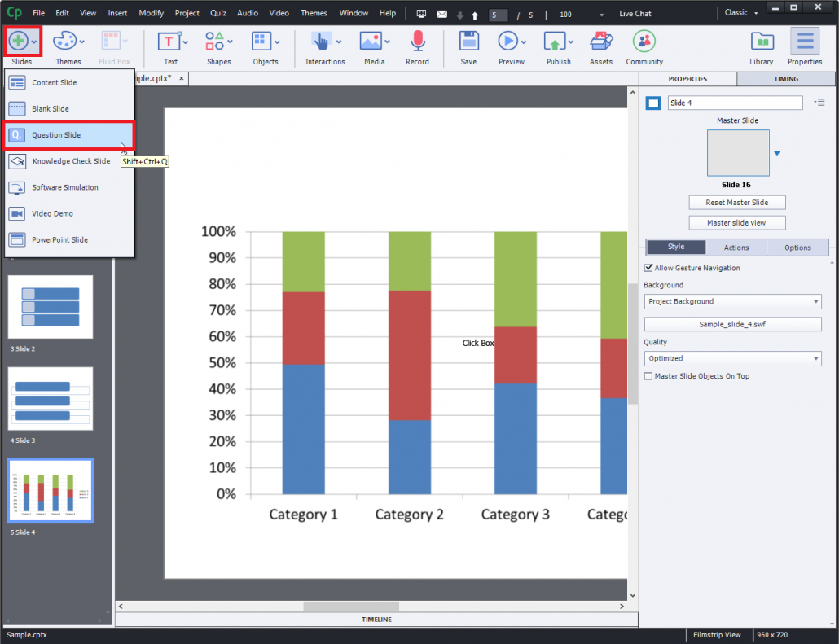This screenshot has width=839, height=644.
Task: Click the blue slide color swatch beside Slide 4
Action: [652, 103]
